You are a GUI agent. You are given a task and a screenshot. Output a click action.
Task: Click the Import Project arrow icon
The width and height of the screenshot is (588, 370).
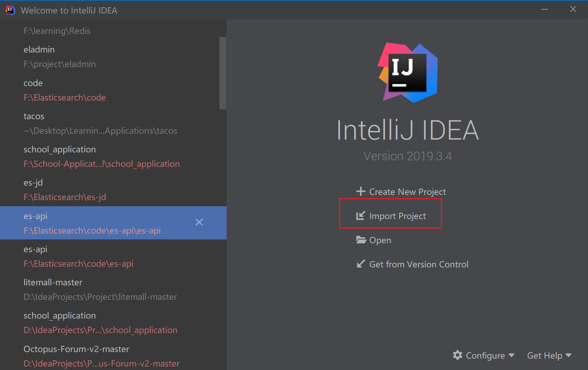tap(361, 216)
